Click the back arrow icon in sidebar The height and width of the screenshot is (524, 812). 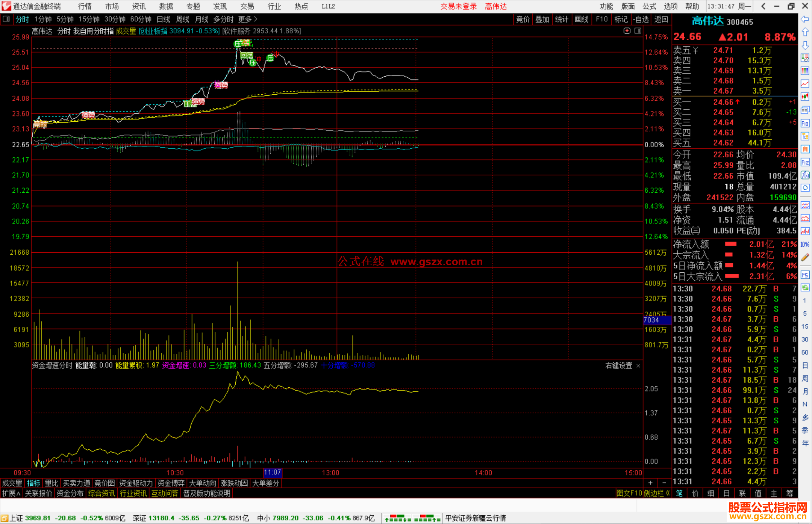click(x=805, y=19)
